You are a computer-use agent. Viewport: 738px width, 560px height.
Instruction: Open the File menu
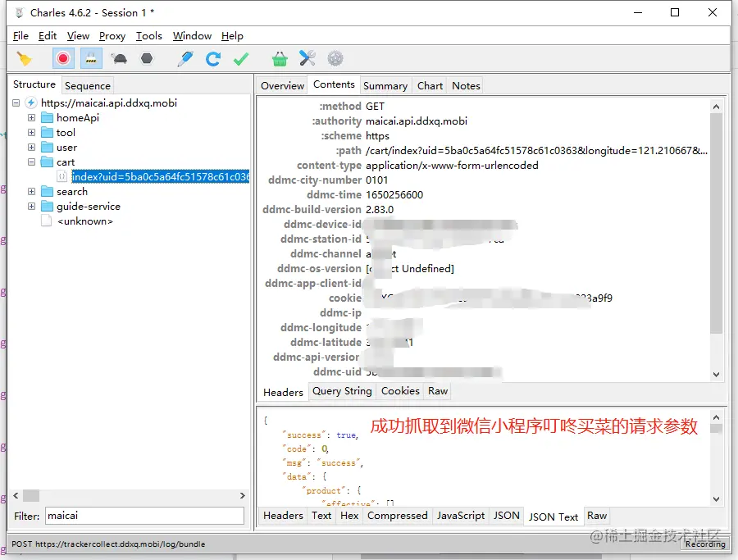tap(20, 36)
